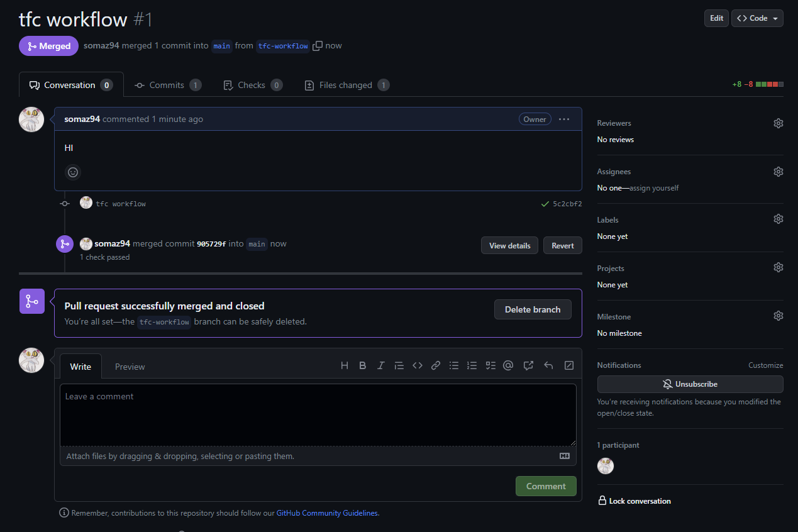Click the Markdown supported icon
Viewport: 798px width, 532px height.
[564, 456]
